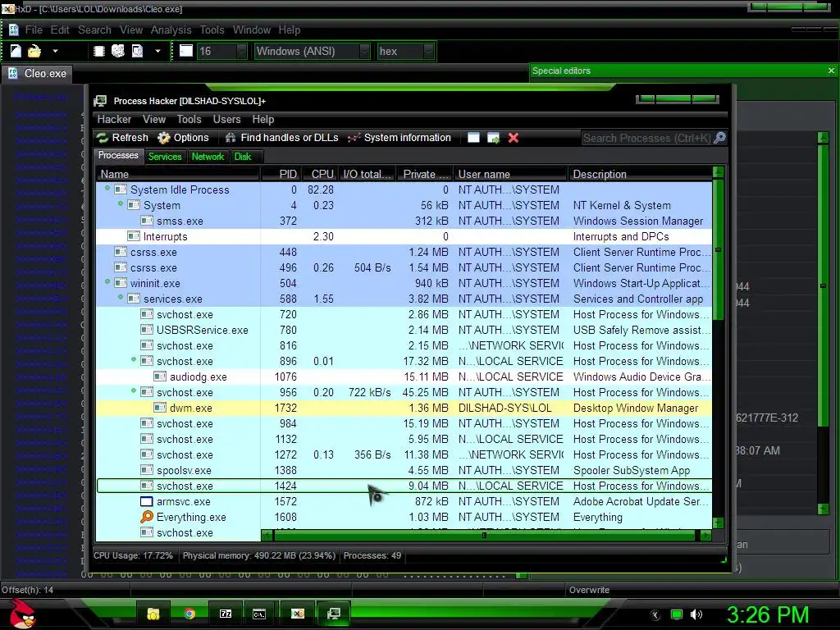Click the red X terminate icon
The height and width of the screenshot is (630, 840).
514,138
